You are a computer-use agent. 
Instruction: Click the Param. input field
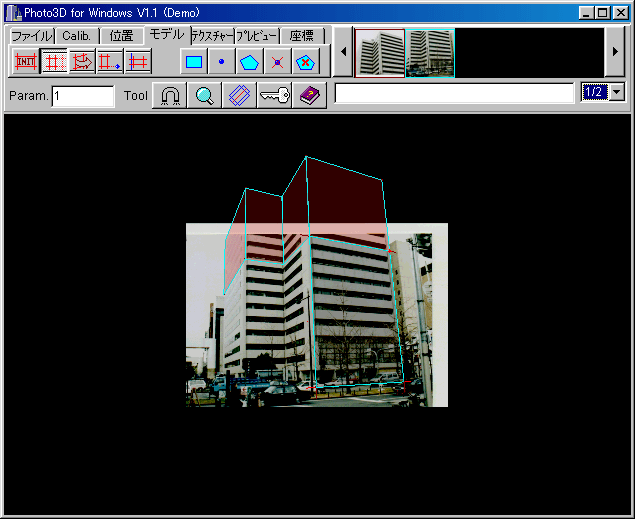coord(83,96)
